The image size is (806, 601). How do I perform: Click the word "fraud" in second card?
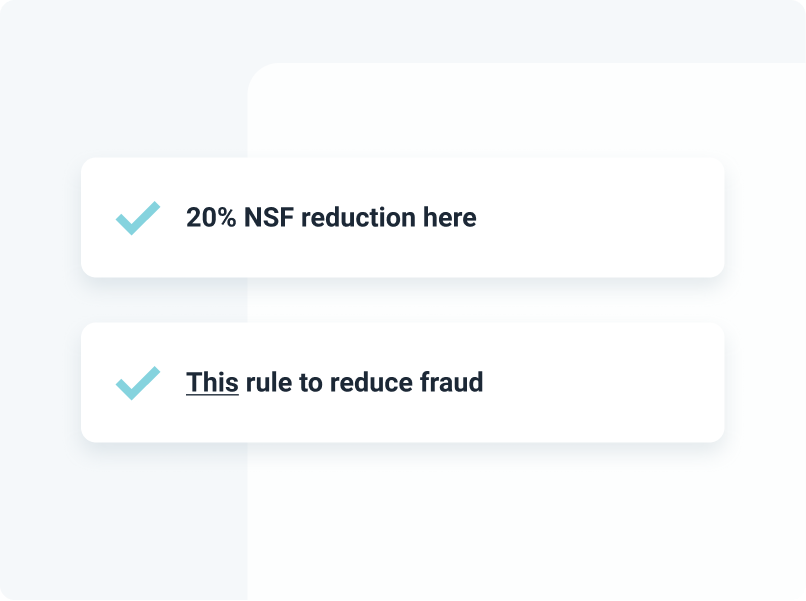451,383
